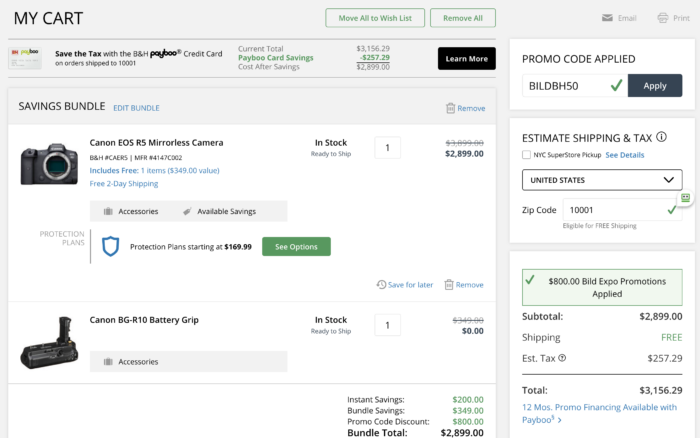Image resolution: width=700 pixels, height=438 pixels.
Task: Click the tag icon beside Available Savings
Action: pos(188,211)
